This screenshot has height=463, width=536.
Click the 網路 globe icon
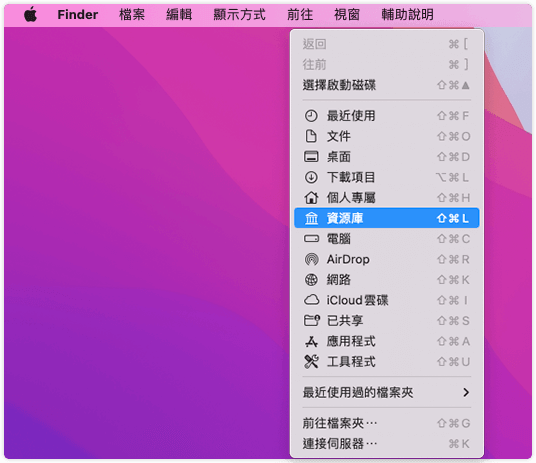coord(311,280)
